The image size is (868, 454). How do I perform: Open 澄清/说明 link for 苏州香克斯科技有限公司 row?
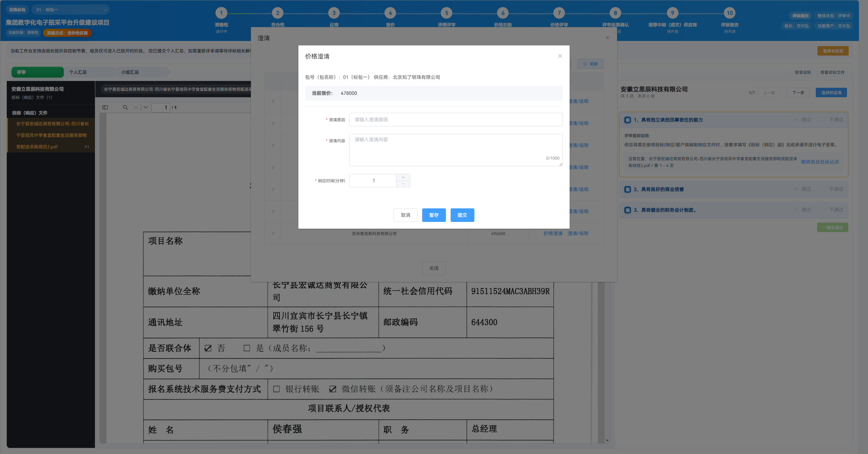pos(578,233)
